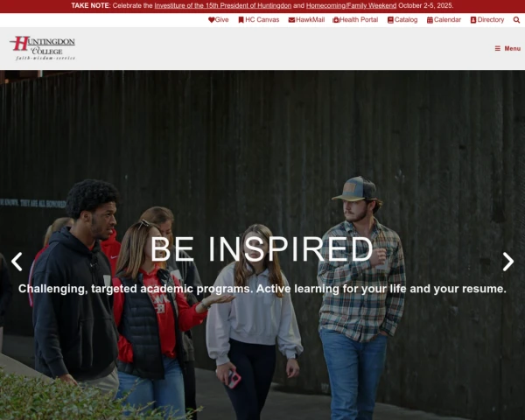Screen dimensions: 525x420
Task: Open the Health Portal link
Action: 359,20
